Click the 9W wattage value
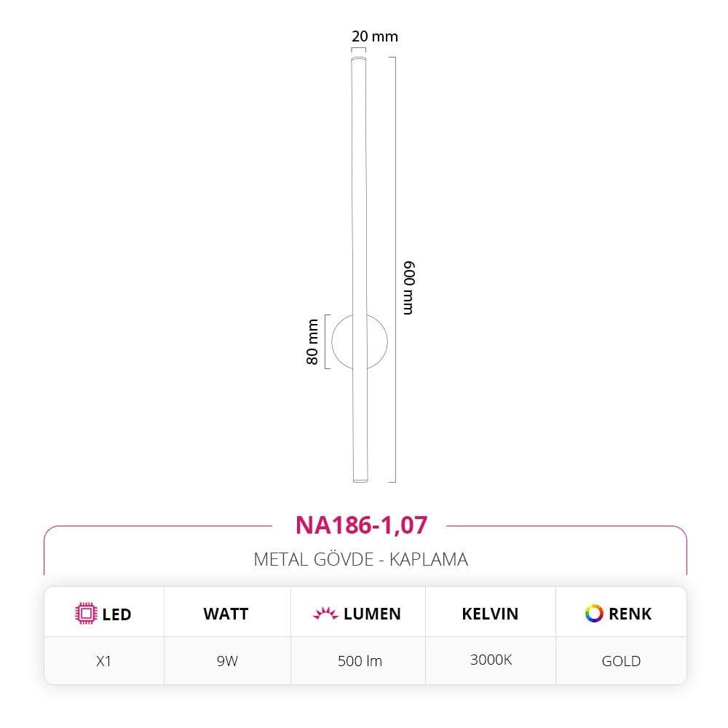This screenshot has width=728, height=728. coord(226,661)
